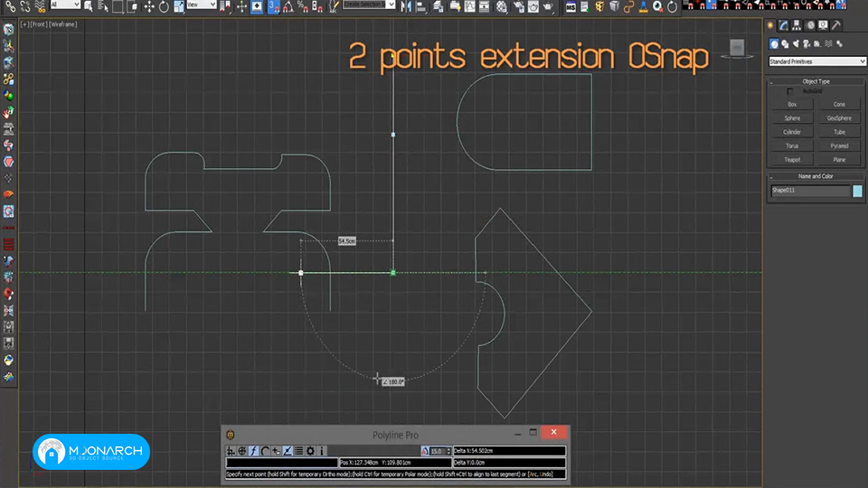Viewport: 868px width, 488px height.
Task: Click the Tube primitive button
Action: pyautogui.click(x=839, y=132)
